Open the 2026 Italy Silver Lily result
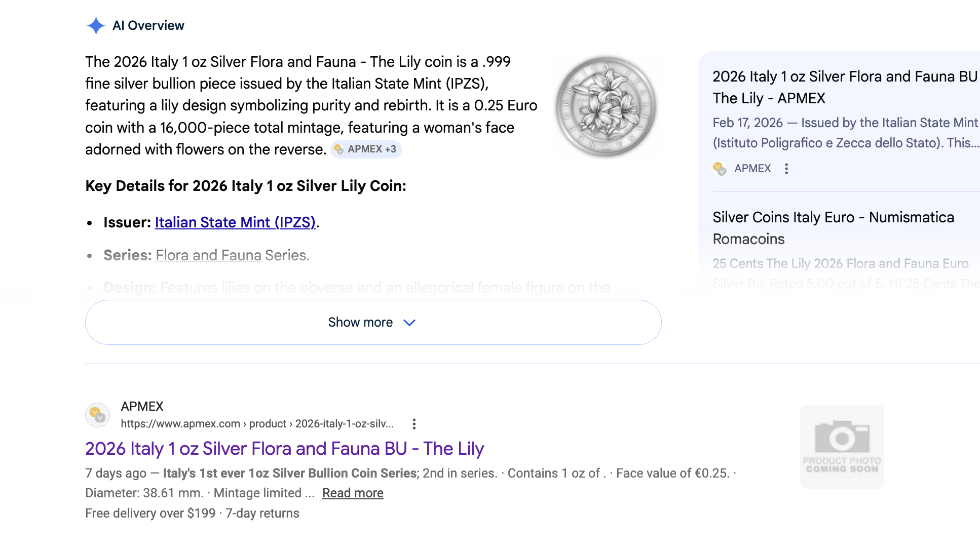This screenshot has height=552, width=980. point(284,449)
